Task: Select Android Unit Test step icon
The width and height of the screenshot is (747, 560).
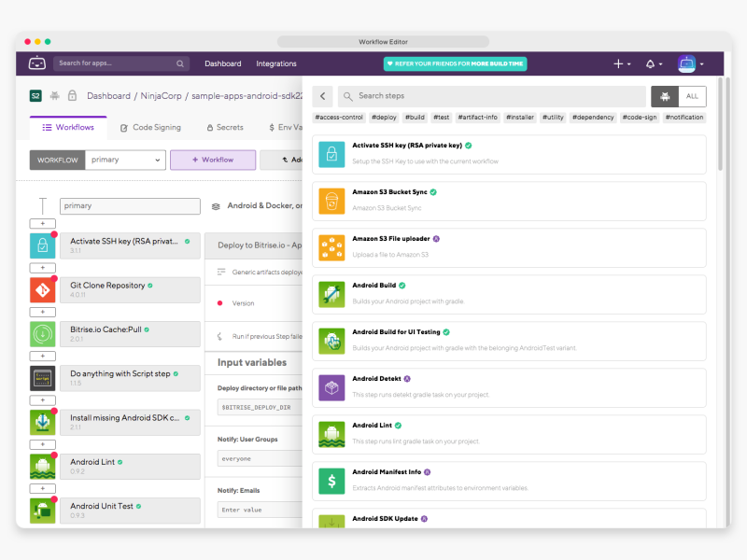Action: [x=42, y=511]
